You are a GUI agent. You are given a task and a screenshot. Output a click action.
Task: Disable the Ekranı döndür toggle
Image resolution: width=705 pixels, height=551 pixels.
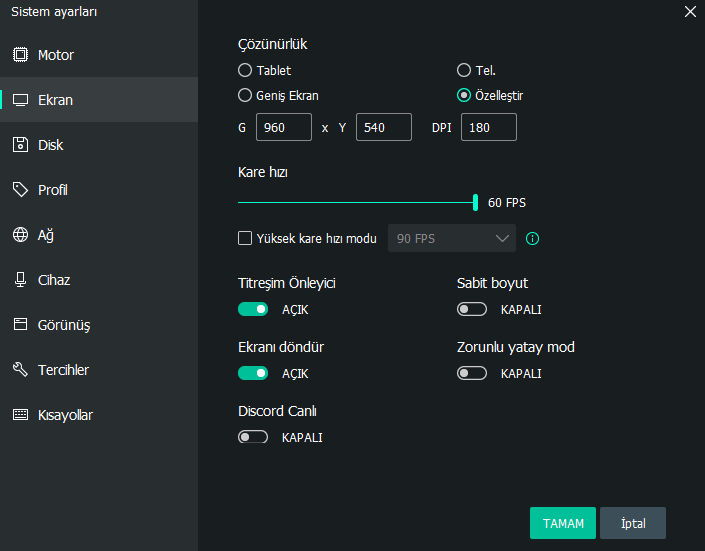click(x=253, y=373)
